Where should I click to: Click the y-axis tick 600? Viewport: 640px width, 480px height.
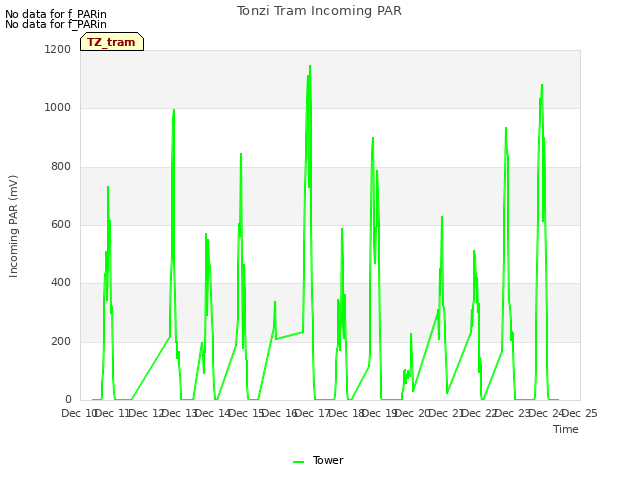point(61,224)
